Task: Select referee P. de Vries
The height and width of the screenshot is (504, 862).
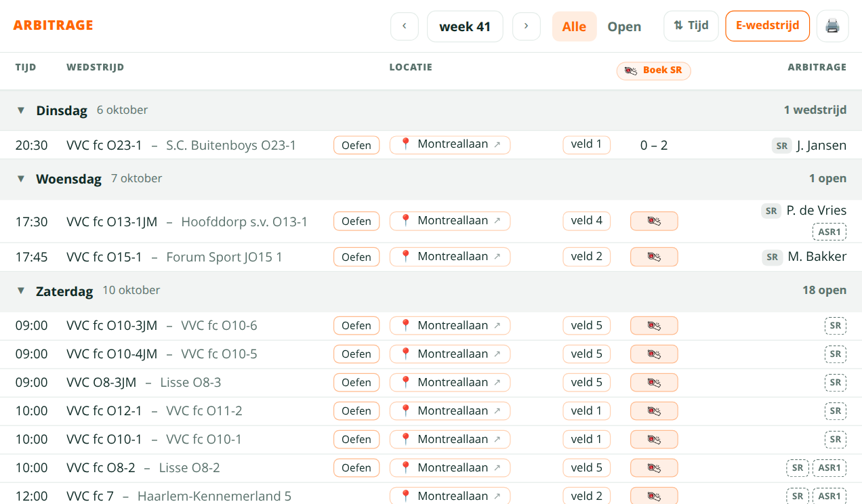Action: tap(817, 211)
